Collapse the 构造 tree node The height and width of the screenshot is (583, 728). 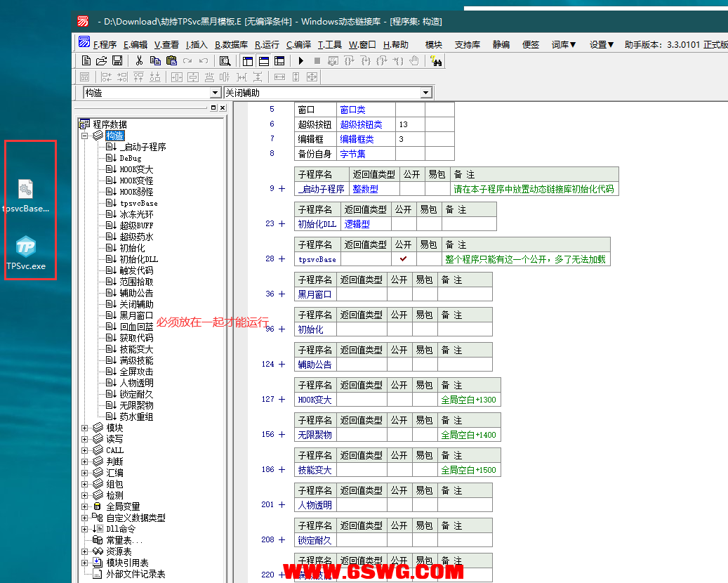pyautogui.click(x=84, y=136)
